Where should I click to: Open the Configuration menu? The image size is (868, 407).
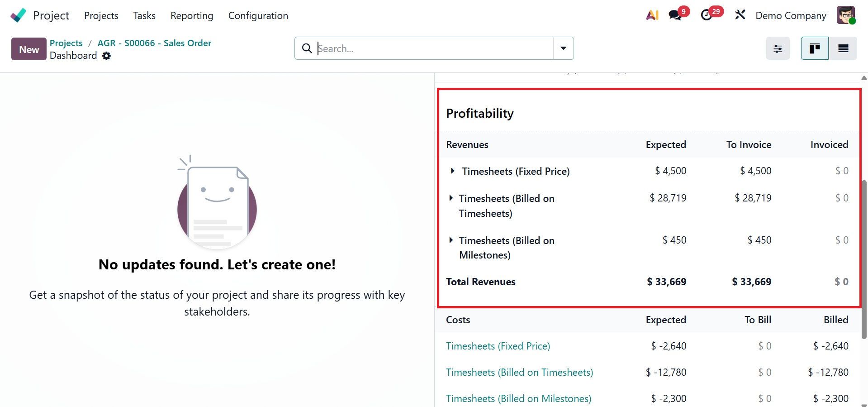tap(258, 15)
